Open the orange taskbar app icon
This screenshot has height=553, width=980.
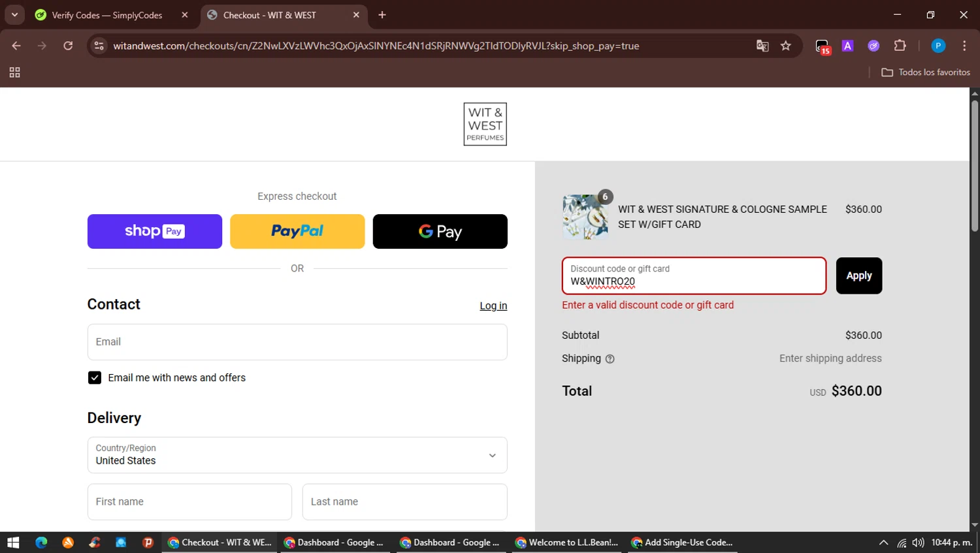click(68, 543)
